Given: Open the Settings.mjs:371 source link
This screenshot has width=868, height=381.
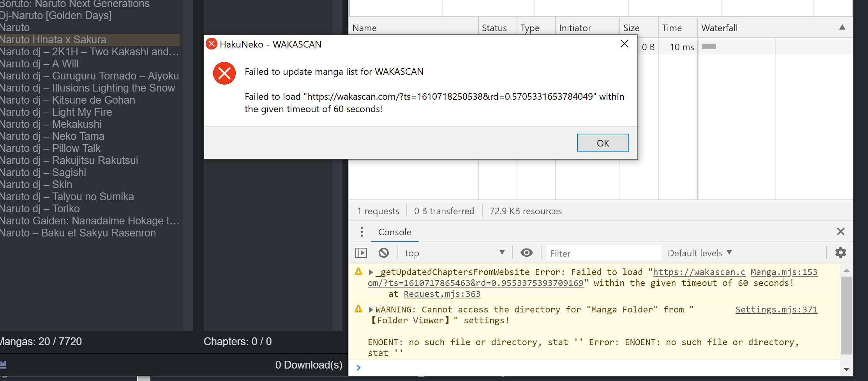Looking at the screenshot, I should point(776,309).
